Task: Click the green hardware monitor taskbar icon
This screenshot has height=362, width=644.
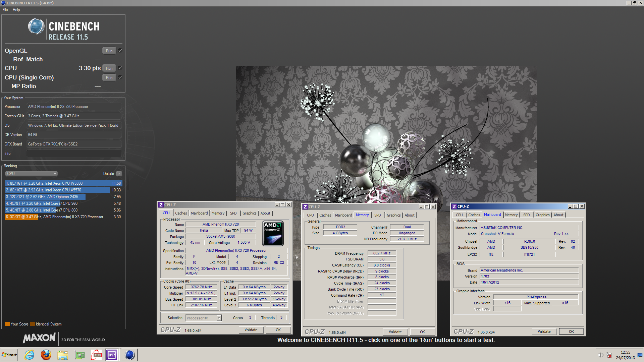Action: pos(80,355)
